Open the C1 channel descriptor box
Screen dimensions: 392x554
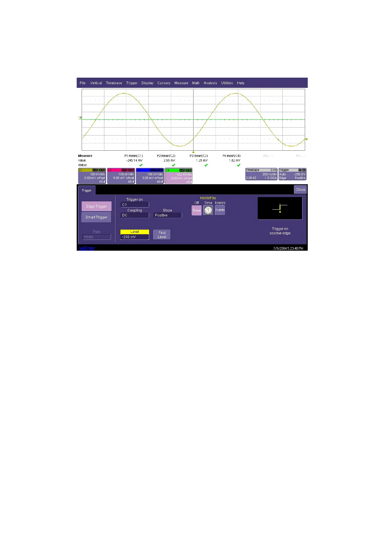[92, 176]
